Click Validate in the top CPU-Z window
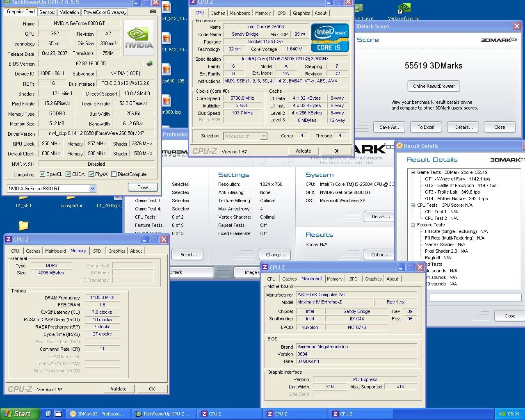This screenshot has width=525, height=420. click(x=303, y=151)
